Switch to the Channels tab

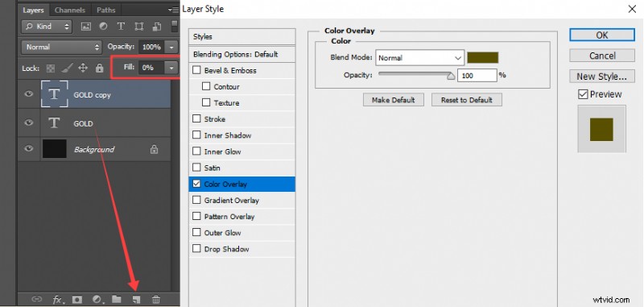tap(70, 10)
